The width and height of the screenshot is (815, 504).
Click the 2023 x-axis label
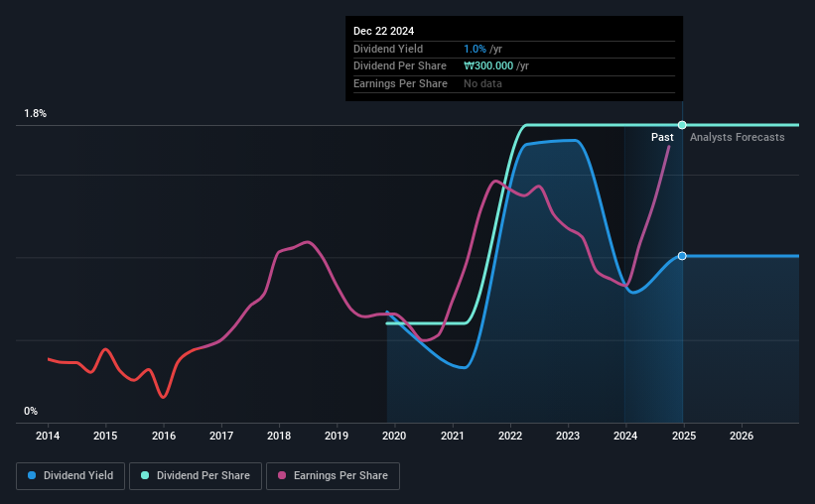click(568, 436)
